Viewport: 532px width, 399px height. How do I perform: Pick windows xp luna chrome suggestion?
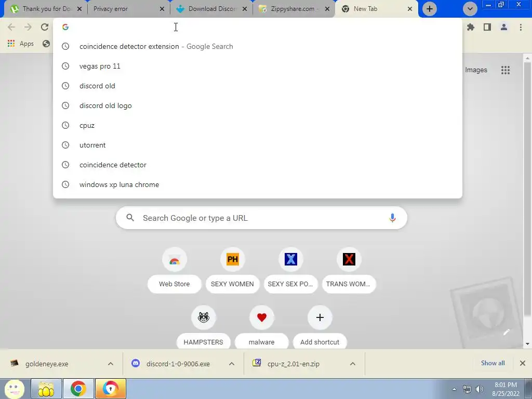(x=258, y=184)
